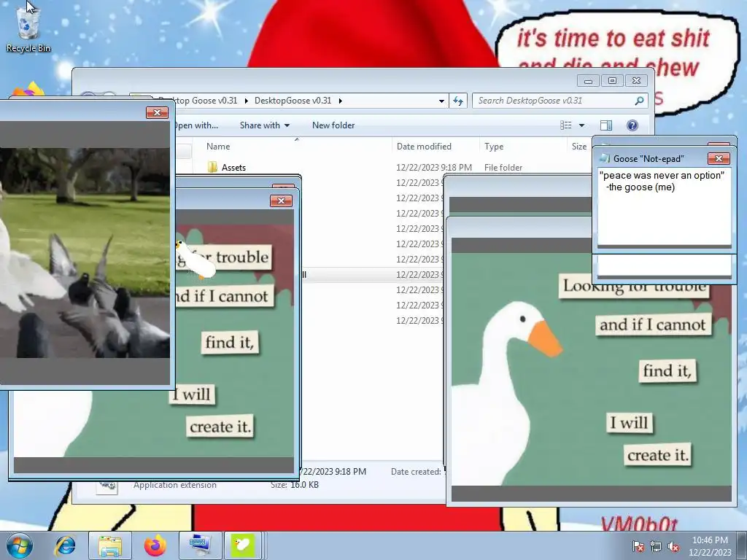Open Explorer help question mark
Image resolution: width=747 pixels, height=560 pixels.
(x=632, y=125)
